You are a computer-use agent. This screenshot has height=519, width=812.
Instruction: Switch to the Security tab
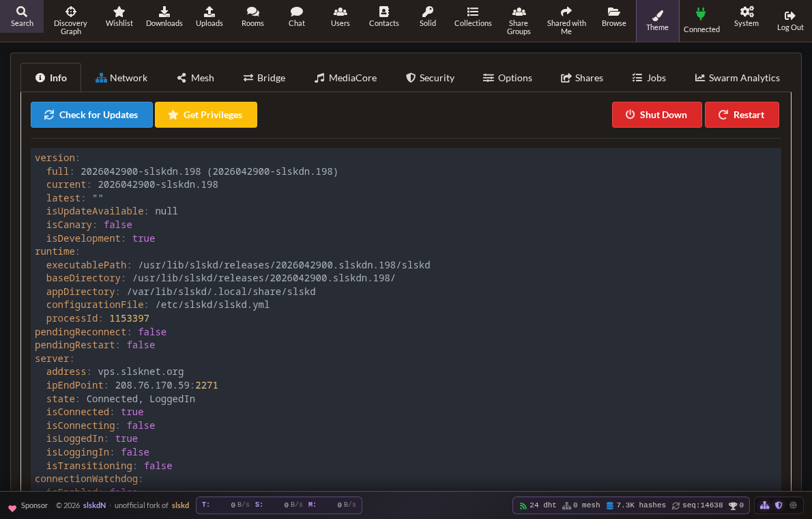[x=430, y=78]
